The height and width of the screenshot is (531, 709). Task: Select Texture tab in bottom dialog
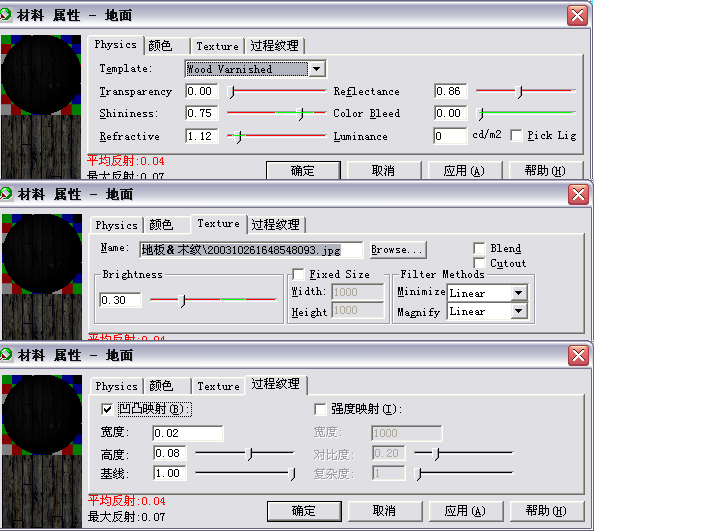(x=218, y=386)
